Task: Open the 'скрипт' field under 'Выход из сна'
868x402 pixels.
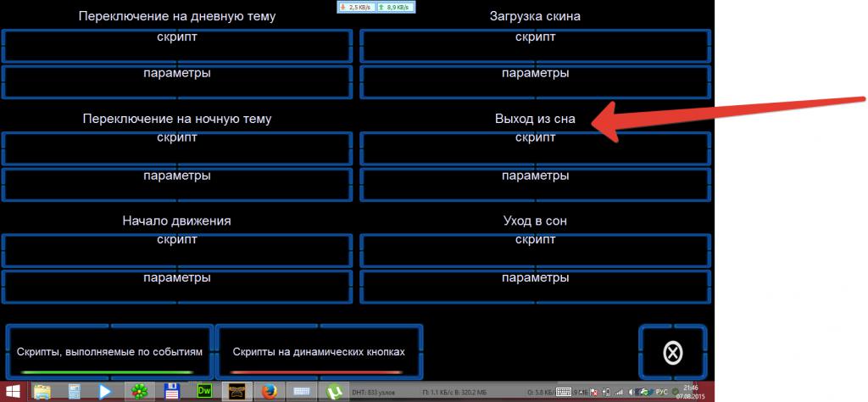Action: [536, 148]
